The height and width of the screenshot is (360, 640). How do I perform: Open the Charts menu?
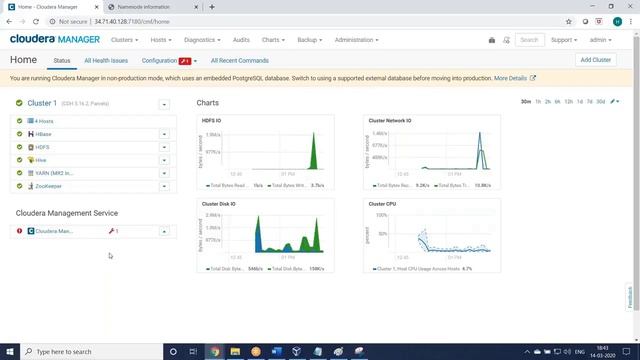[x=273, y=40]
